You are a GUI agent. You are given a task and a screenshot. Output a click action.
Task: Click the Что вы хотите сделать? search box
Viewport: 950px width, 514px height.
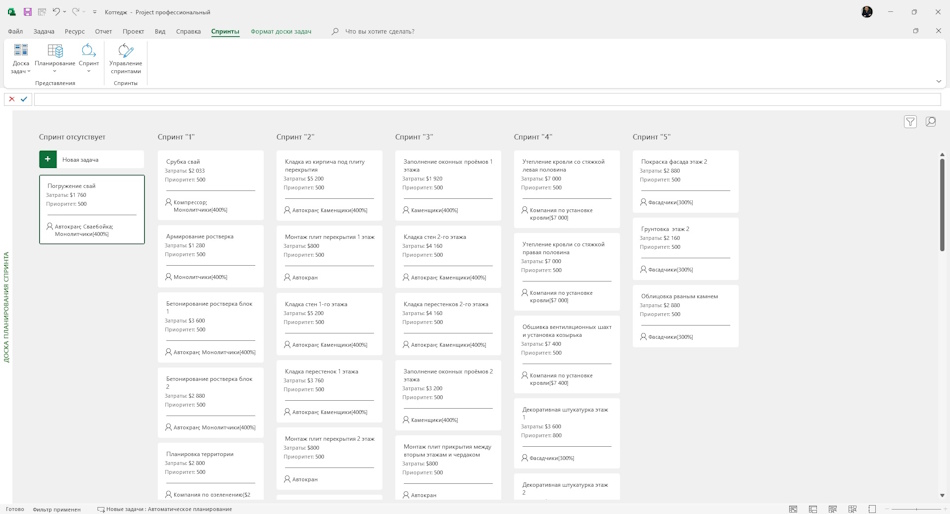coord(380,32)
